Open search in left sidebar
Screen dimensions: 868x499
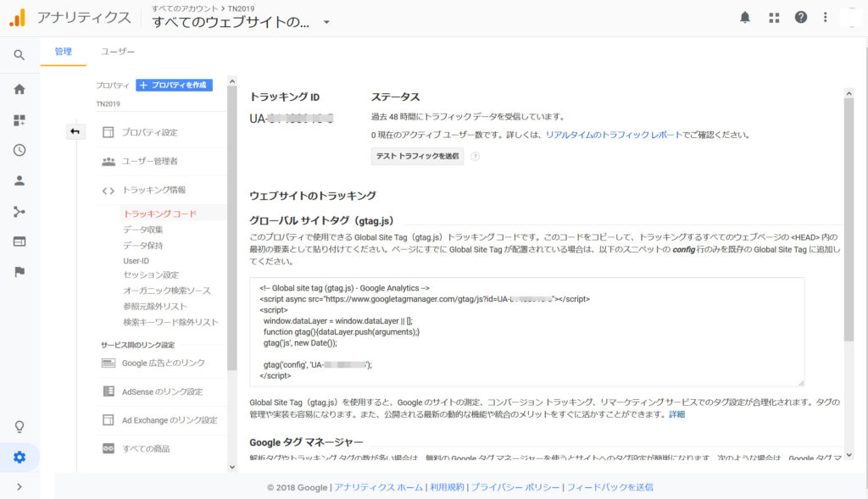19,55
